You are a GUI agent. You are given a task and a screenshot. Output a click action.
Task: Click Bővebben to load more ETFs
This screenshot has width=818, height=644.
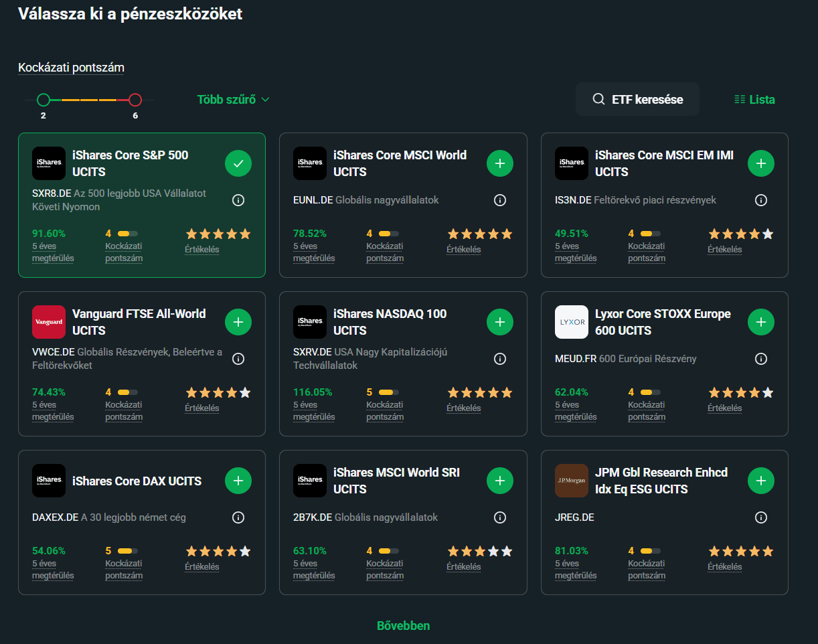tap(403, 626)
